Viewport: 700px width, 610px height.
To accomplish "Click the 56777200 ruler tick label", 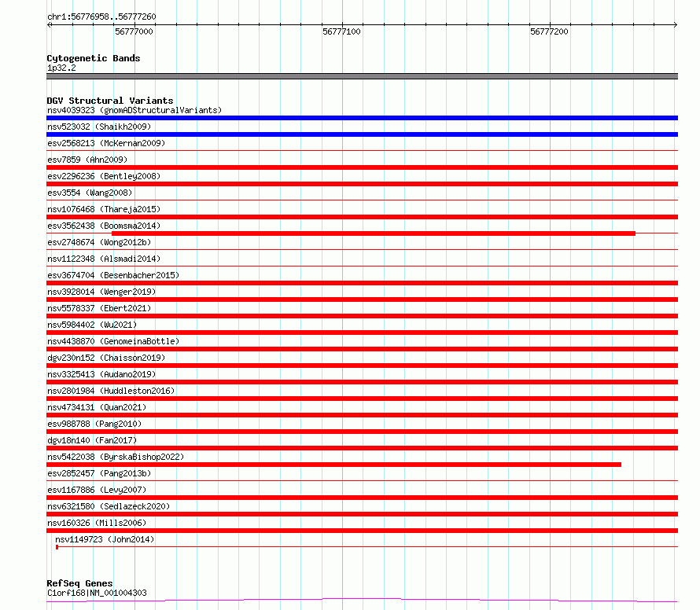I will tap(549, 31).
